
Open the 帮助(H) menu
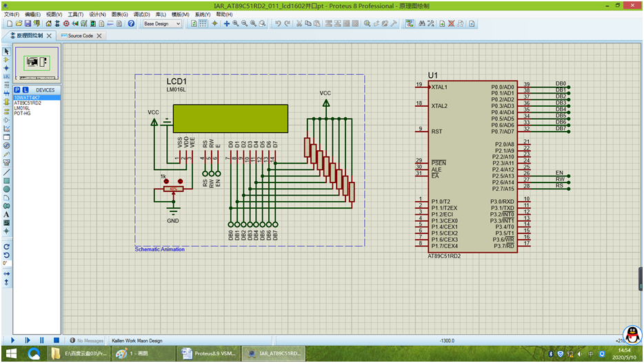coord(224,14)
